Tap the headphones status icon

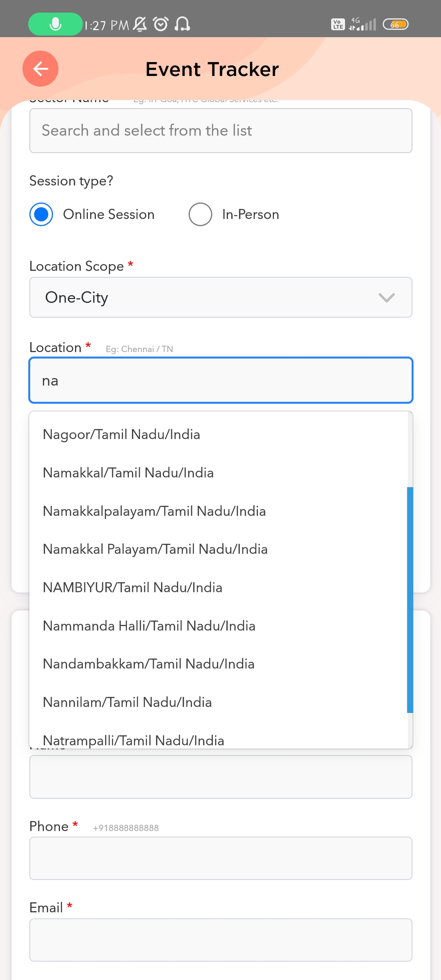click(182, 24)
